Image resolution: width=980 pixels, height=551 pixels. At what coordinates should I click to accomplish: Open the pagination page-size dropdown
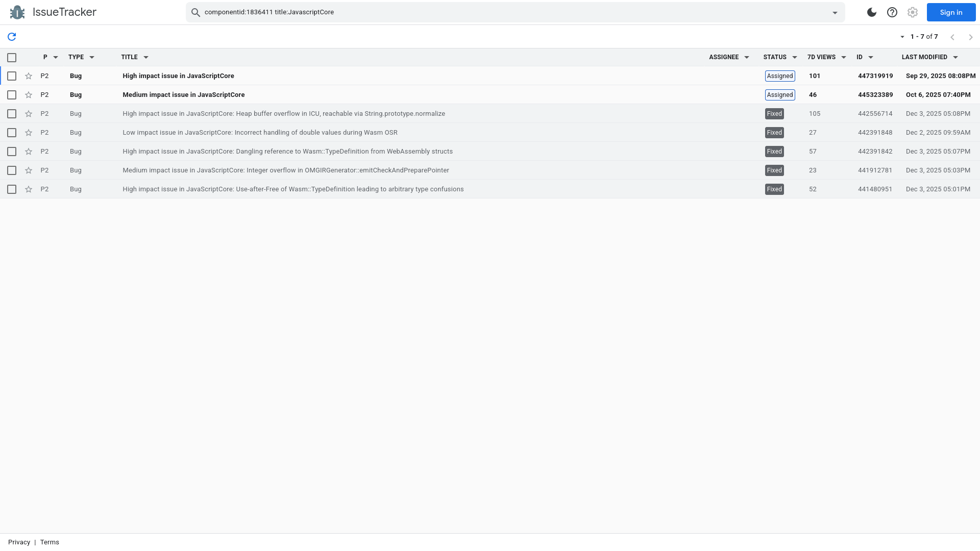coord(902,37)
